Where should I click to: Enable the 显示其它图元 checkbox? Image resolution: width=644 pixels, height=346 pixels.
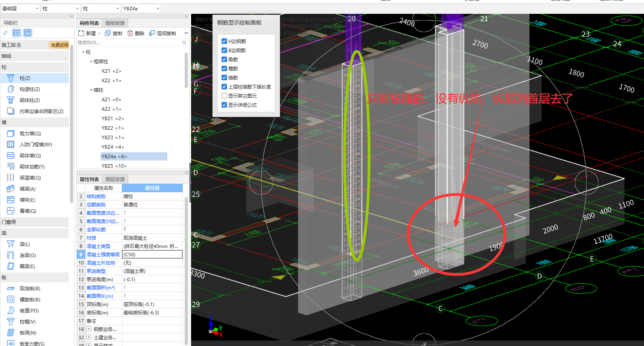(x=224, y=96)
